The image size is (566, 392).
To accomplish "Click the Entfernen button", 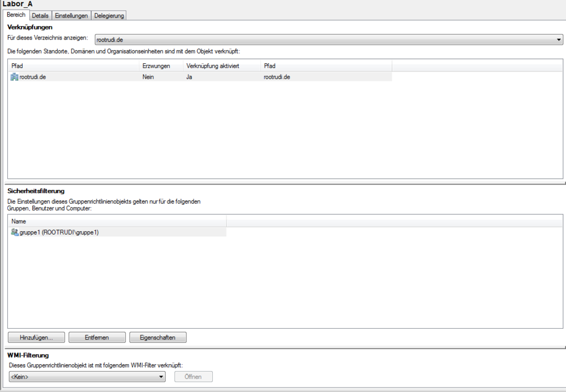I will click(x=97, y=338).
